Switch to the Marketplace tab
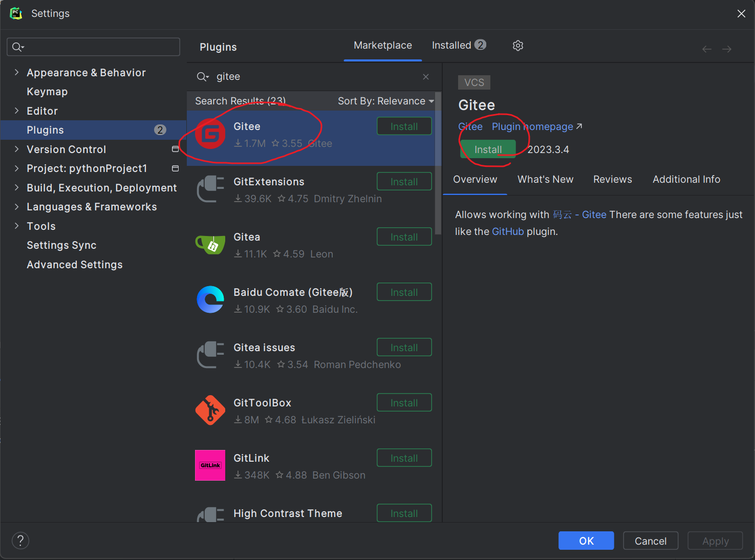The image size is (755, 560). point(383,46)
